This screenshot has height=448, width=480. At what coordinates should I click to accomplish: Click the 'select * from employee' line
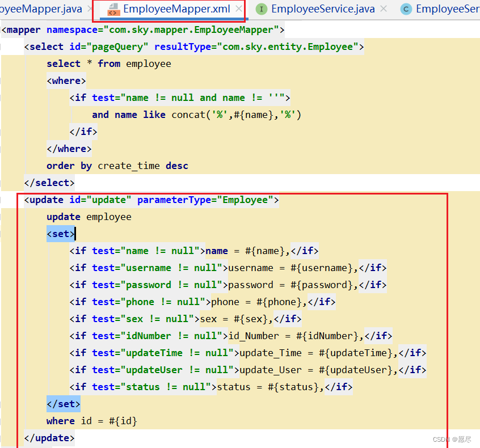coord(109,64)
